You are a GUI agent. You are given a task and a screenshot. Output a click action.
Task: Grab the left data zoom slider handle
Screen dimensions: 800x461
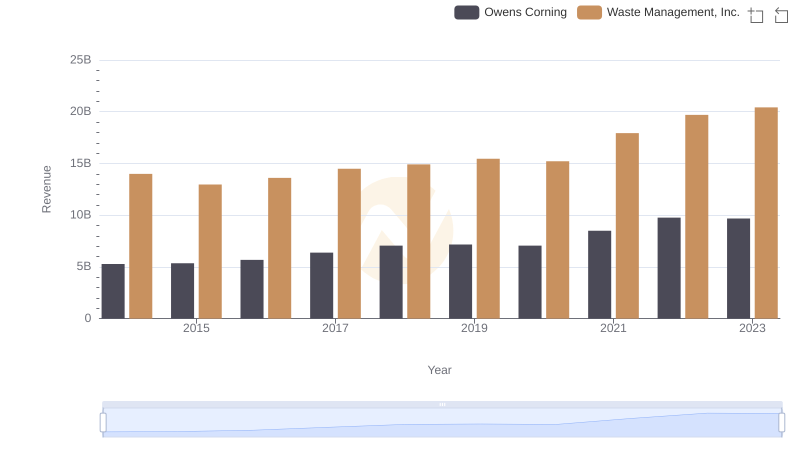point(103,423)
